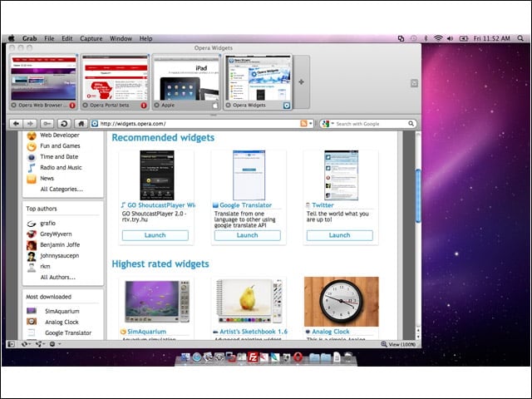Click the Wi-Fi status icon

coord(438,38)
